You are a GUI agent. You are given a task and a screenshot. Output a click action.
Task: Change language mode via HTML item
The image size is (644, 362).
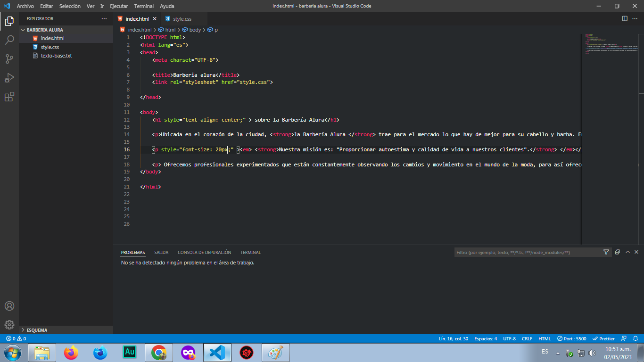[x=545, y=338]
